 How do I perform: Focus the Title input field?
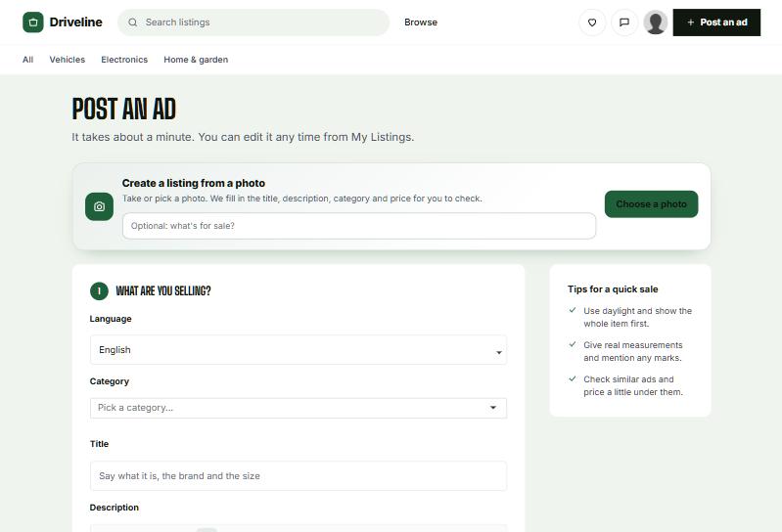click(299, 475)
